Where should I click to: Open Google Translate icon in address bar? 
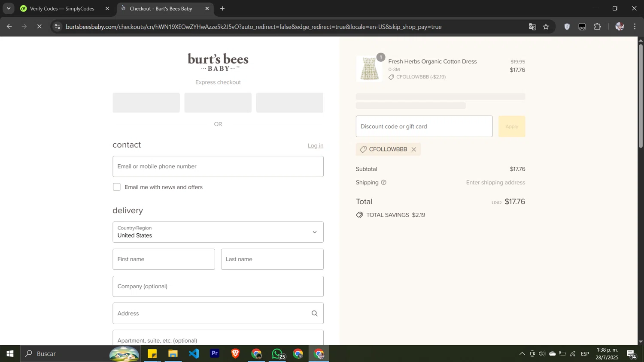click(x=532, y=27)
